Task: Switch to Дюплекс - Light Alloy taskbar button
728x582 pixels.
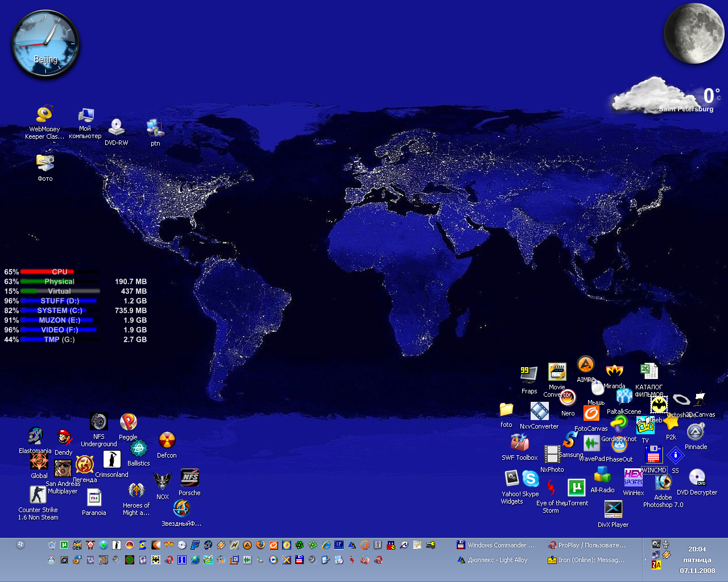Action: (x=496, y=560)
